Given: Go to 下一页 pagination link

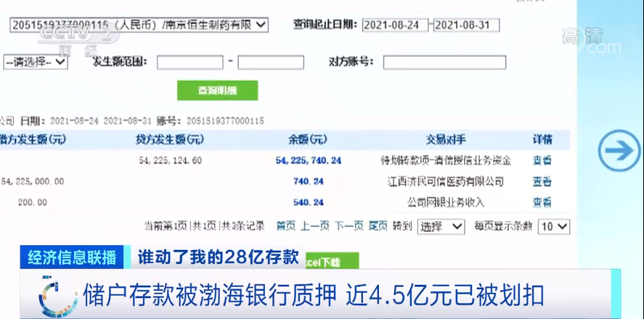Looking at the screenshot, I should [349, 226].
